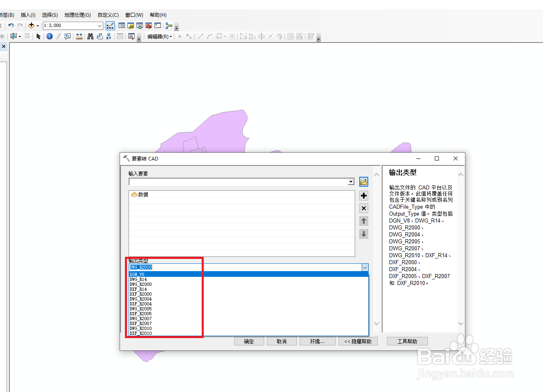Remove selected feature with the X button
This screenshot has height=392, width=543.
pos(364,208)
